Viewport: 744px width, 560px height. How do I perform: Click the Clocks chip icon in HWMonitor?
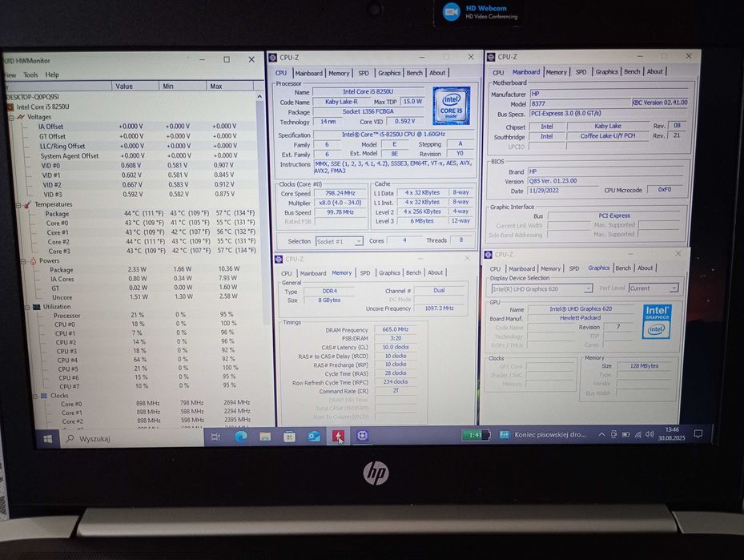click(44, 395)
